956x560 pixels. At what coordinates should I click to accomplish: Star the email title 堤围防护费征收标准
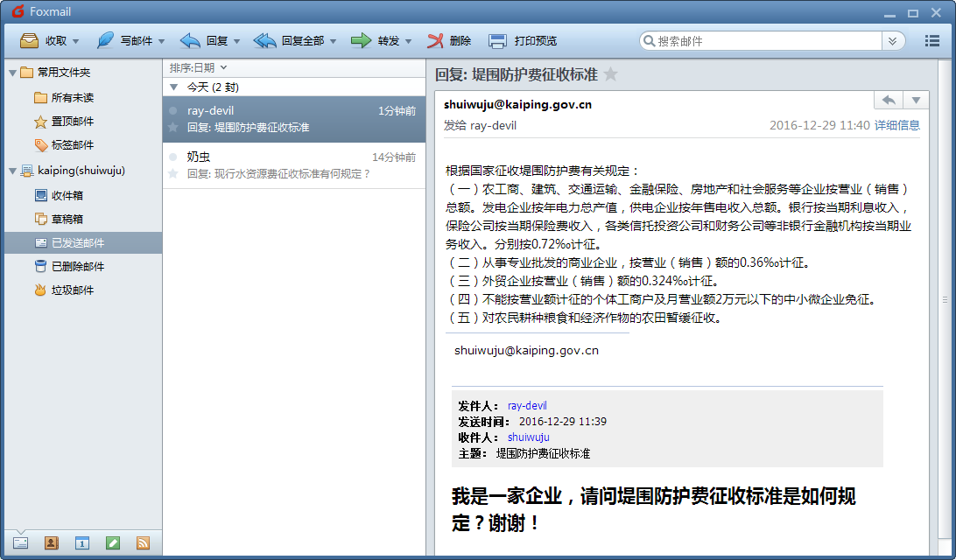610,75
